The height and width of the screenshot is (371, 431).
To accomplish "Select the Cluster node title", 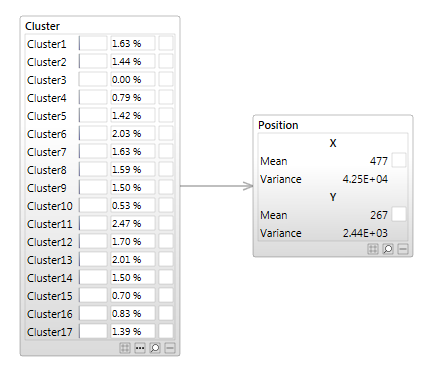I will [x=42, y=26].
